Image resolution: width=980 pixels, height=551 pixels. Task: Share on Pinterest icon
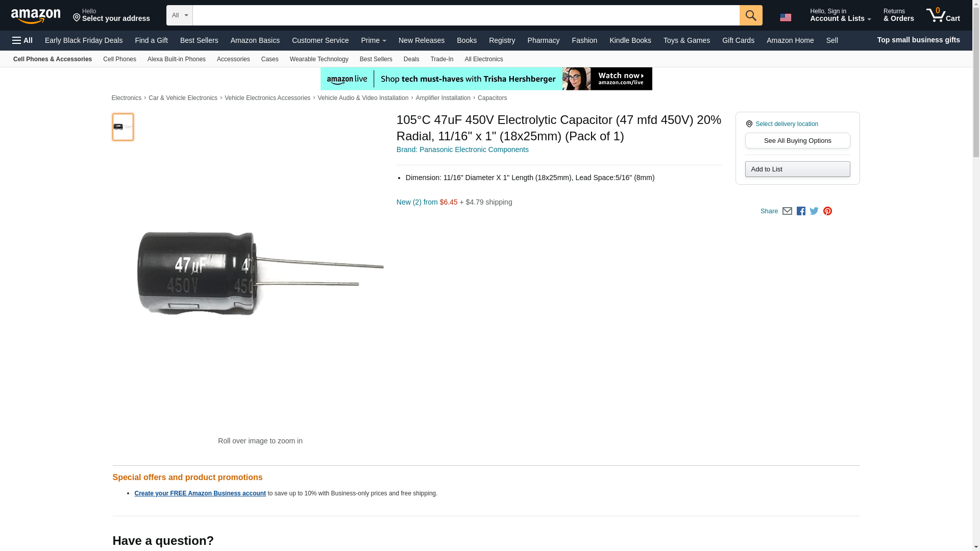coord(827,211)
